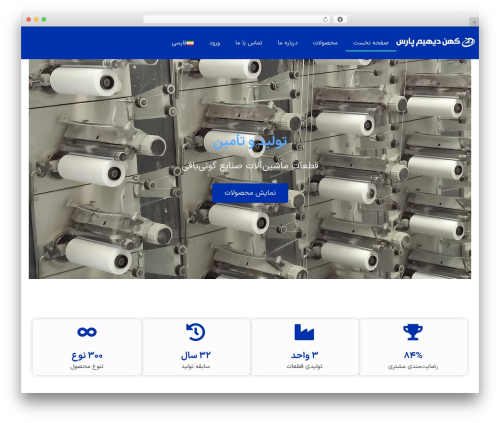Click the Iran flag icon in the navbar
The width and height of the screenshot is (500, 423).
tap(190, 43)
